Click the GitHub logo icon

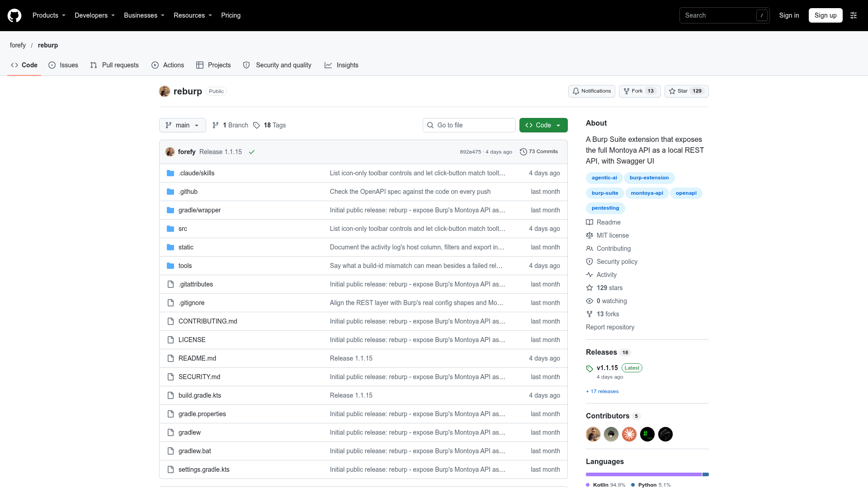14,15
